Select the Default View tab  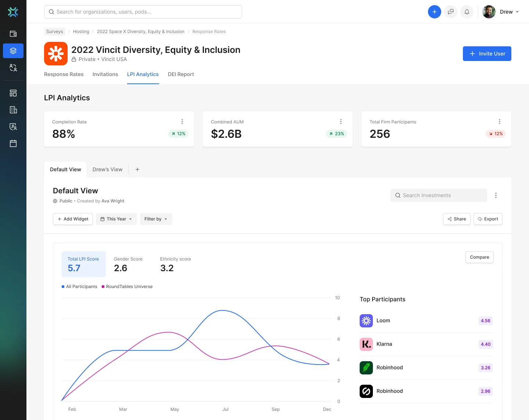65,169
